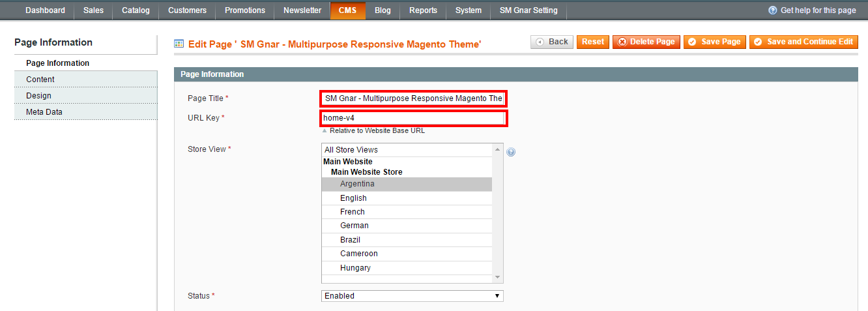Click store view list scroll down arrow
Screen dimensions: 868x311
(498, 277)
